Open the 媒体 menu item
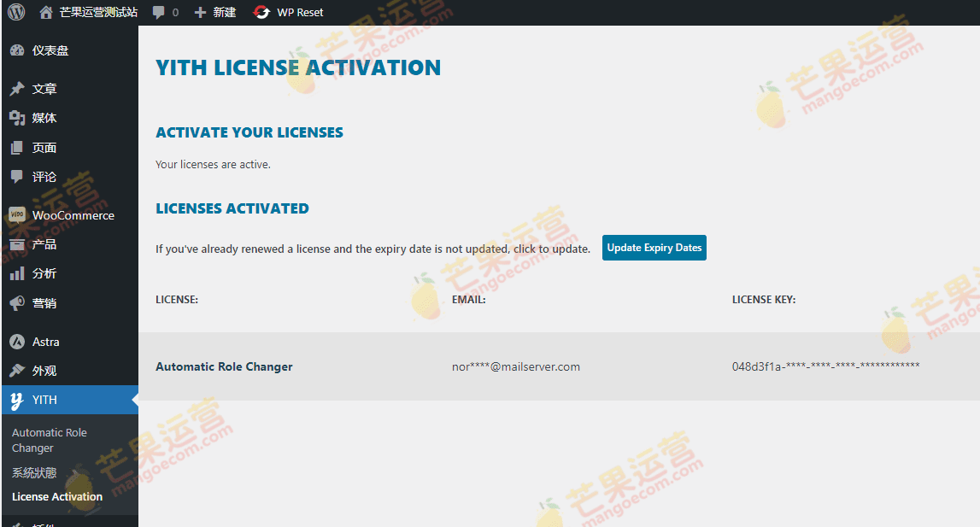This screenshot has height=527, width=980. pyautogui.click(x=44, y=118)
